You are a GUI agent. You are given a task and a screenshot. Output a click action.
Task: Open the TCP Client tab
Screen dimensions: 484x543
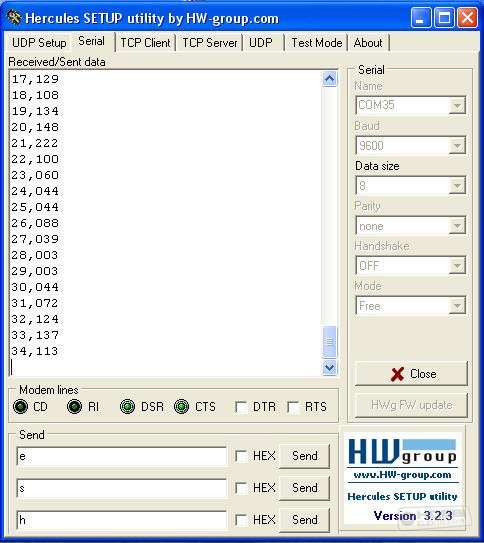(x=145, y=43)
